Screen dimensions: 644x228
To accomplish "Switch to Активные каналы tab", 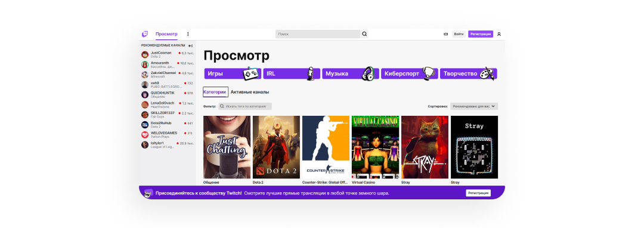I will point(250,92).
